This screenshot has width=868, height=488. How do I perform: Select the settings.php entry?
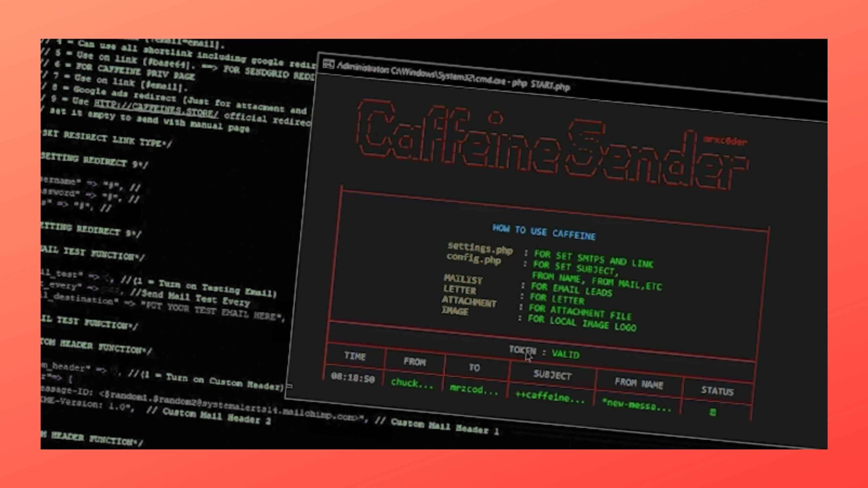tap(480, 248)
